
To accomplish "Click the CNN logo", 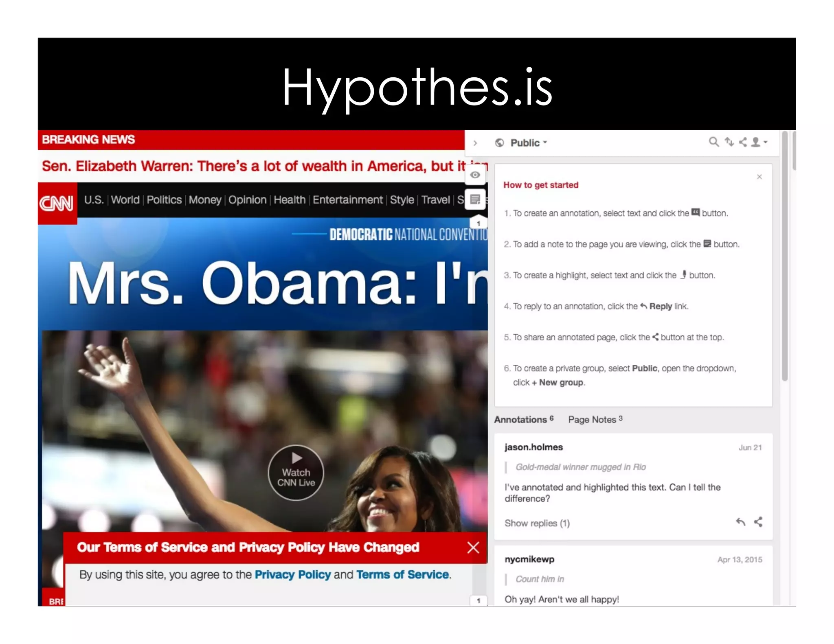I will click(57, 203).
